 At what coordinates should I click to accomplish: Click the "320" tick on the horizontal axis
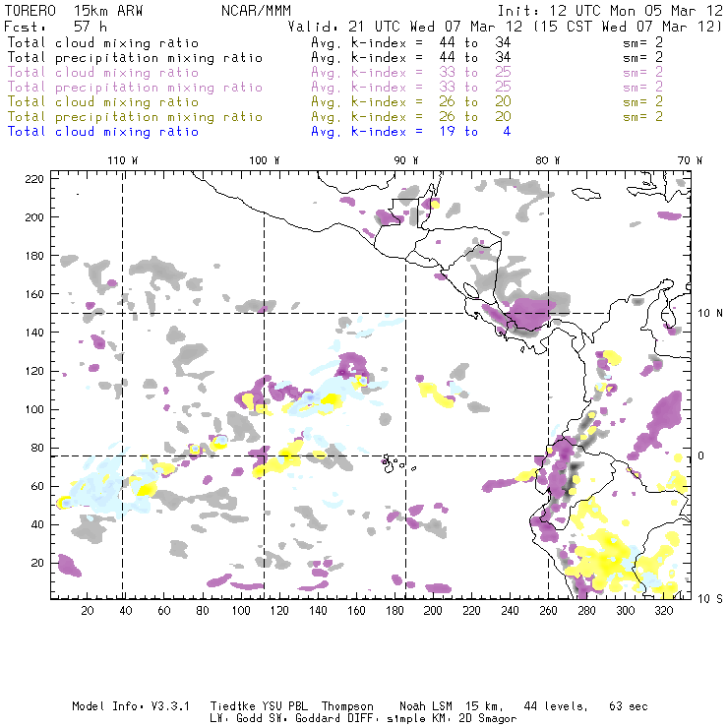663,611
